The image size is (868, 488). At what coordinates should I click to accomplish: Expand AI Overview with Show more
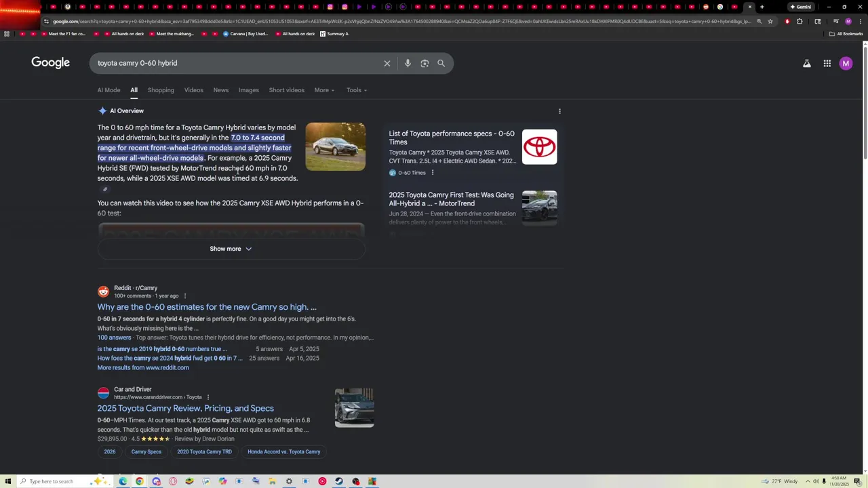coord(231,249)
